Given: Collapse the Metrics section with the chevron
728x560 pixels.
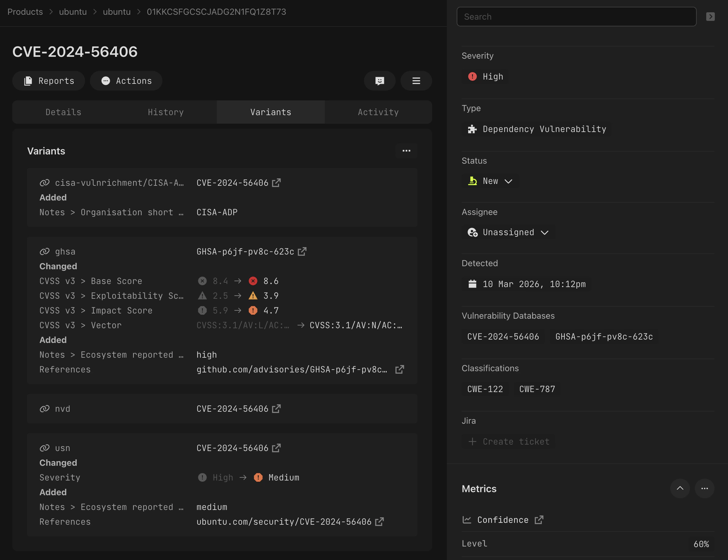Looking at the screenshot, I should pyautogui.click(x=680, y=488).
